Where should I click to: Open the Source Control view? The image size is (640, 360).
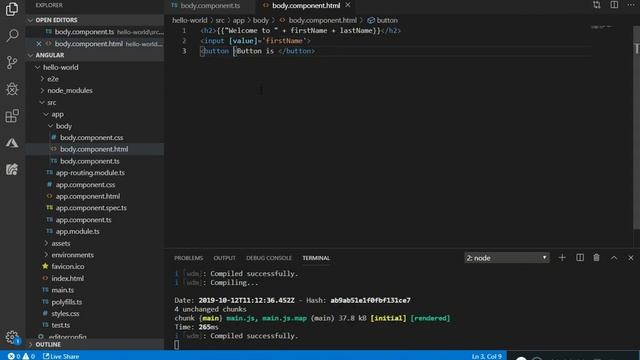[x=12, y=62]
